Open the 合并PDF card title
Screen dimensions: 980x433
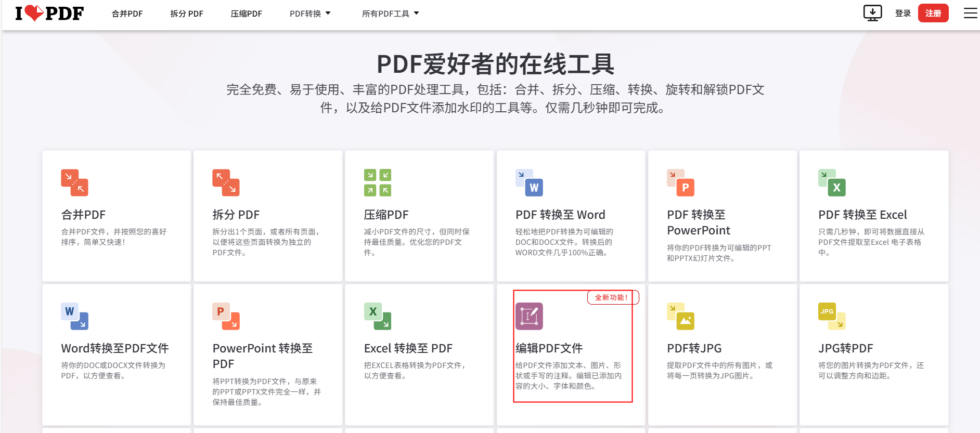click(83, 215)
